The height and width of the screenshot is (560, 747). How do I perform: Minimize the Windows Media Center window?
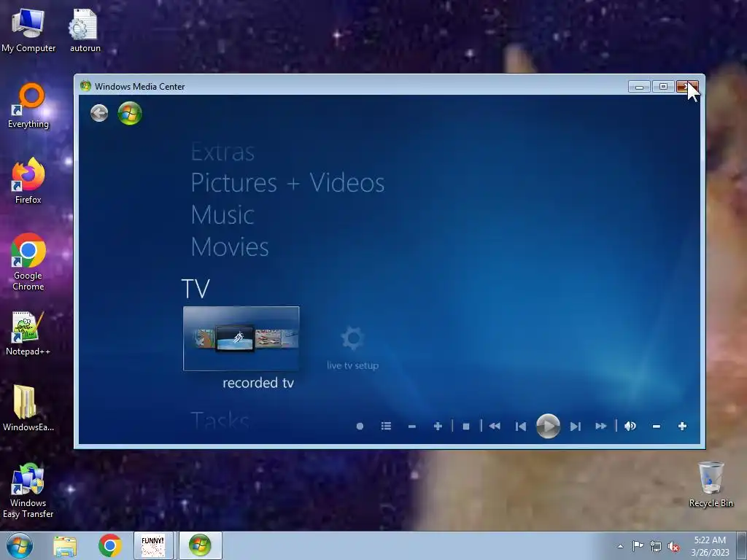pyautogui.click(x=639, y=87)
